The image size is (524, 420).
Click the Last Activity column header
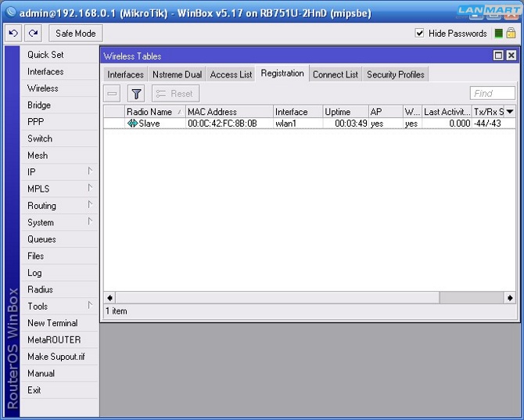pos(447,112)
